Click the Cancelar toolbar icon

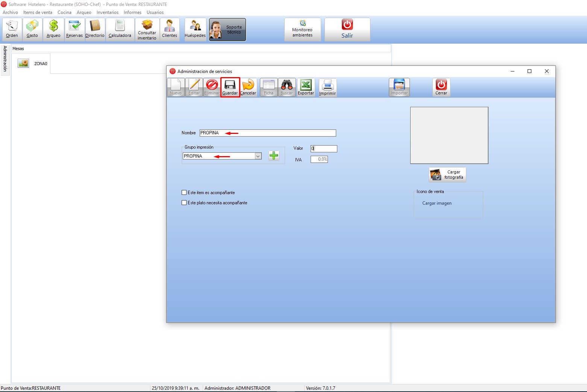pos(248,87)
